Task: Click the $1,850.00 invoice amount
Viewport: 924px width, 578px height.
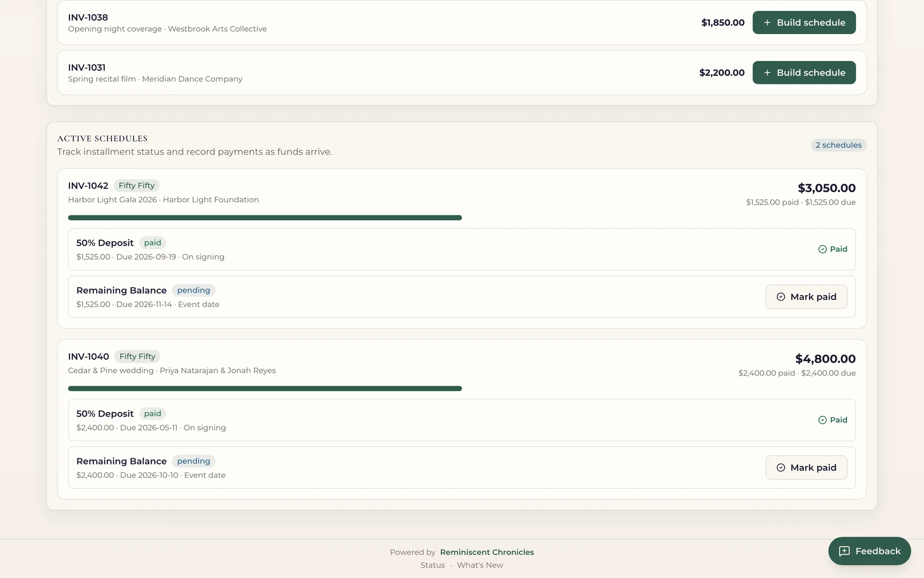Action: [723, 23]
